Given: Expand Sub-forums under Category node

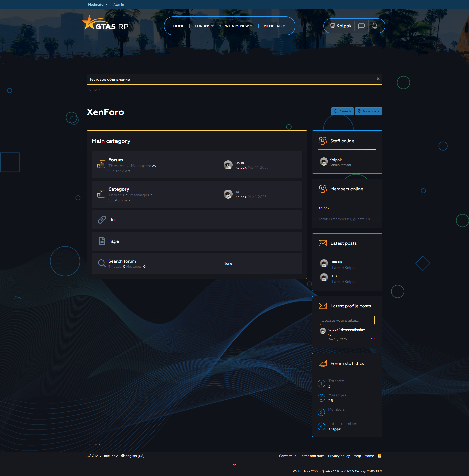Looking at the screenshot, I should click(x=119, y=200).
